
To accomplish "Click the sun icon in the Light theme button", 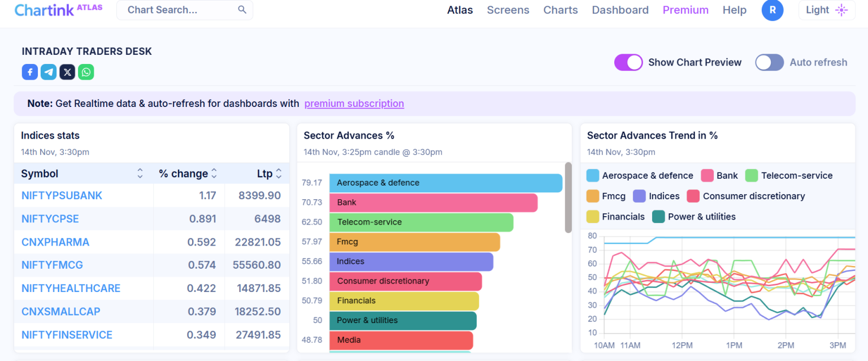I will (841, 10).
